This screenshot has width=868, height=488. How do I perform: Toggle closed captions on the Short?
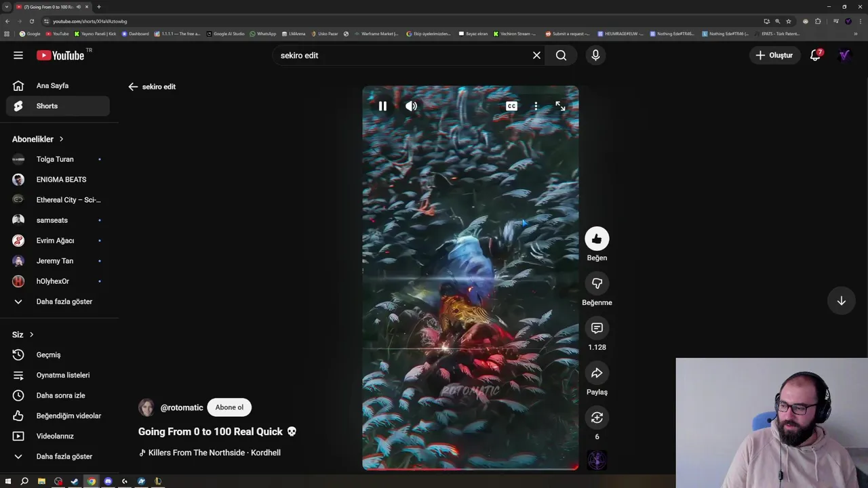coord(511,106)
